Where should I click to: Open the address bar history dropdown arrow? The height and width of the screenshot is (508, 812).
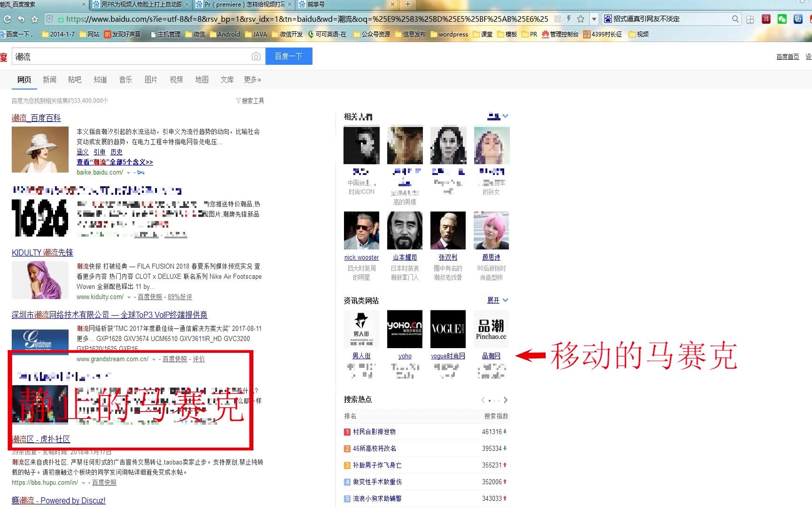point(594,19)
